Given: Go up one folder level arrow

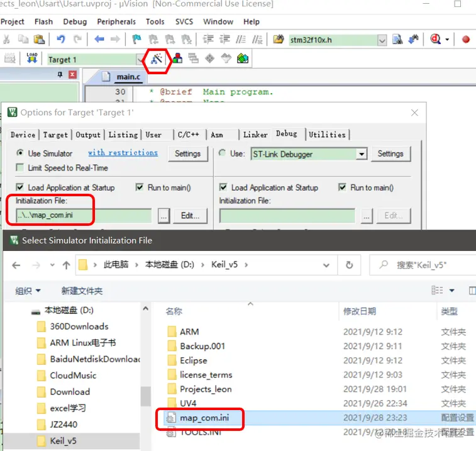Looking at the screenshot, I should (x=66, y=265).
